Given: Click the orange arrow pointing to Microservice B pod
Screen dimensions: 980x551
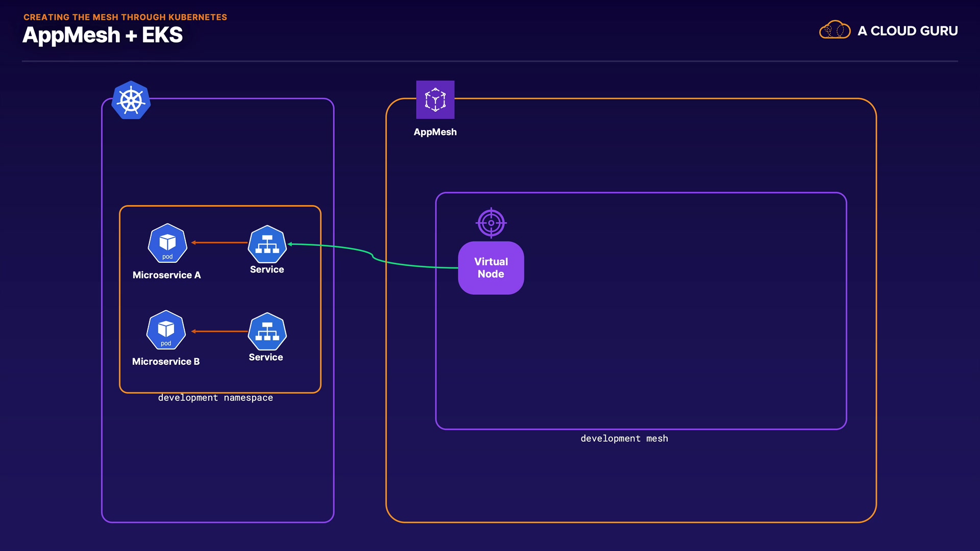Looking at the screenshot, I should pyautogui.click(x=219, y=332).
